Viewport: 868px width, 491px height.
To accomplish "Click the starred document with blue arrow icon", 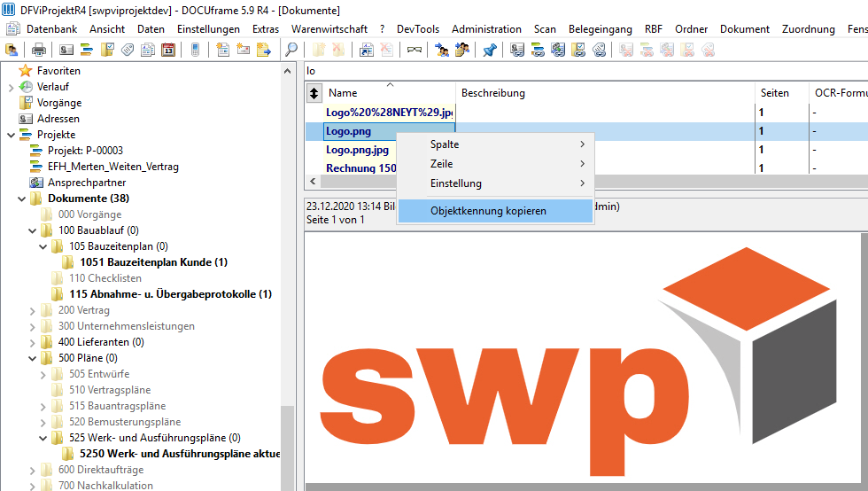I will coord(264,51).
